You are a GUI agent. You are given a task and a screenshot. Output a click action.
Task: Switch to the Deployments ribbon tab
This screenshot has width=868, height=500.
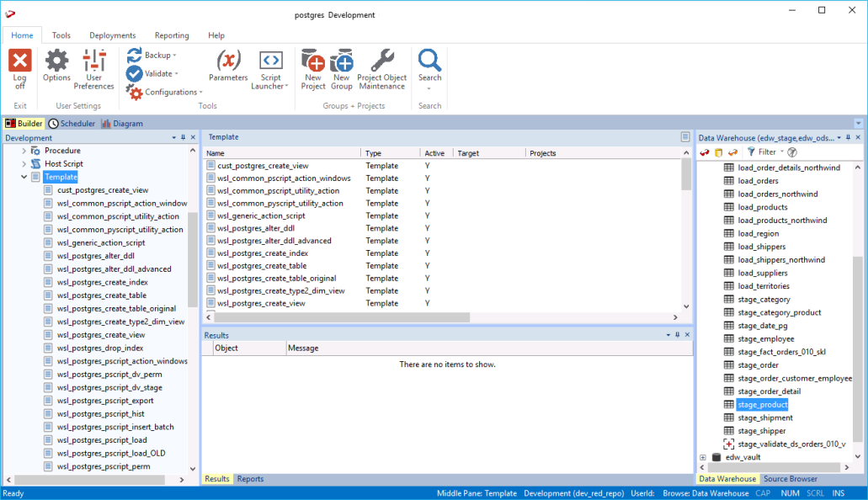[112, 35]
